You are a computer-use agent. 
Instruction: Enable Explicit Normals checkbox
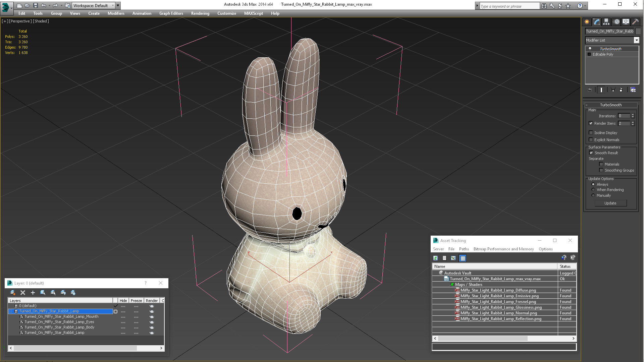[x=591, y=140]
